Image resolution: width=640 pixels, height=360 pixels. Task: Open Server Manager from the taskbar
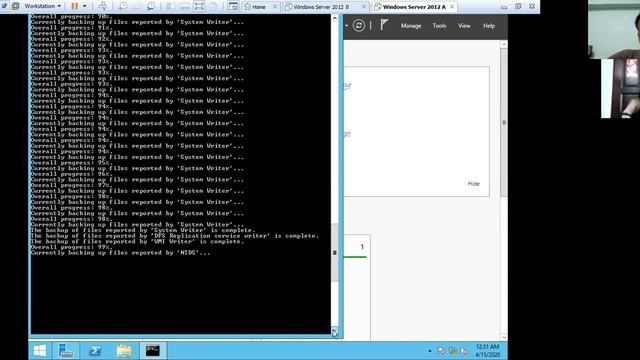click(66, 351)
